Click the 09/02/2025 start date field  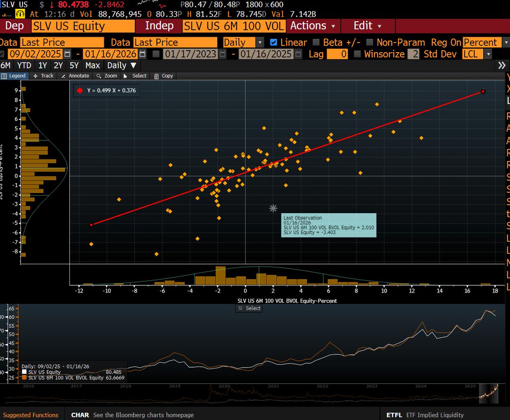tap(36, 54)
